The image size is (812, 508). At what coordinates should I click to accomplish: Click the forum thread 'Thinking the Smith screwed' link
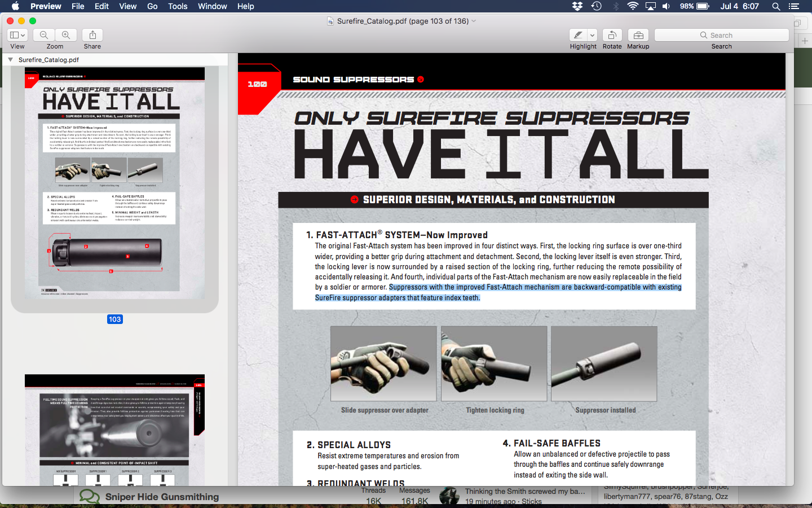point(525,491)
